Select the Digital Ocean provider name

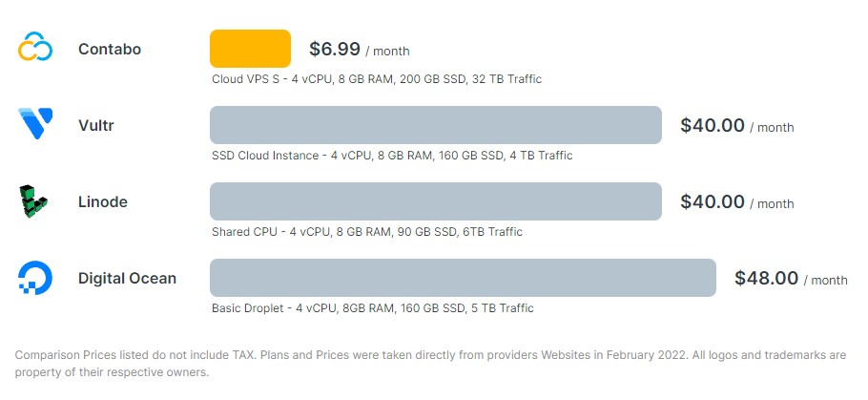point(127,278)
